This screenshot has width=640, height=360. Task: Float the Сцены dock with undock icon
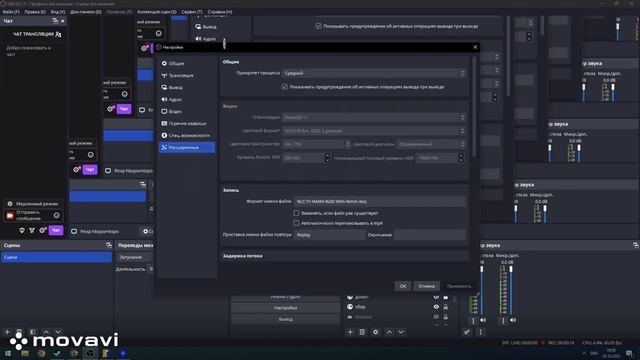pyautogui.click(x=109, y=245)
